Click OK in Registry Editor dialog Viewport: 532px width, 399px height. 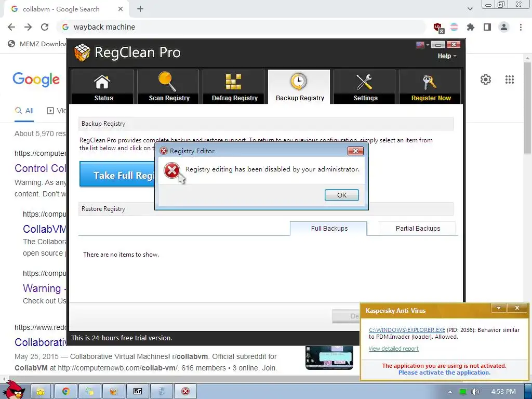pos(342,195)
